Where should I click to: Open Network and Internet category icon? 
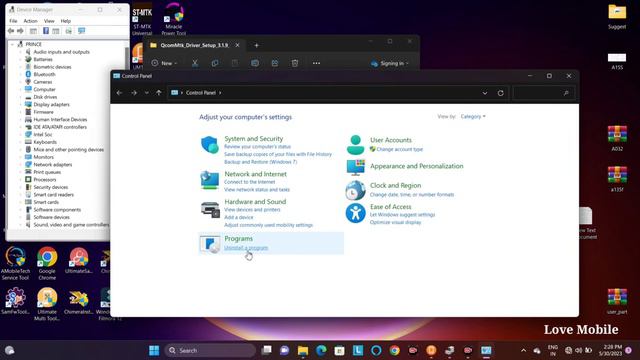tap(210, 180)
